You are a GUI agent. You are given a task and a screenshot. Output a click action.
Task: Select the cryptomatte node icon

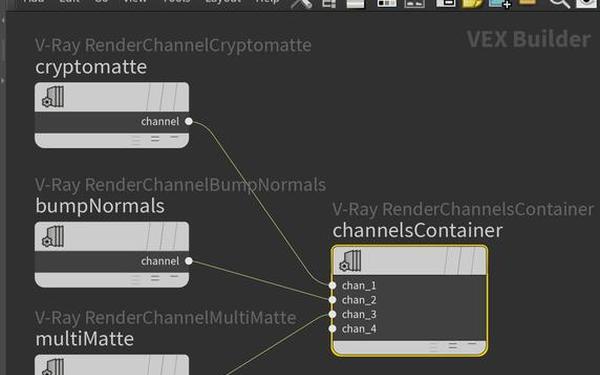click(53, 97)
